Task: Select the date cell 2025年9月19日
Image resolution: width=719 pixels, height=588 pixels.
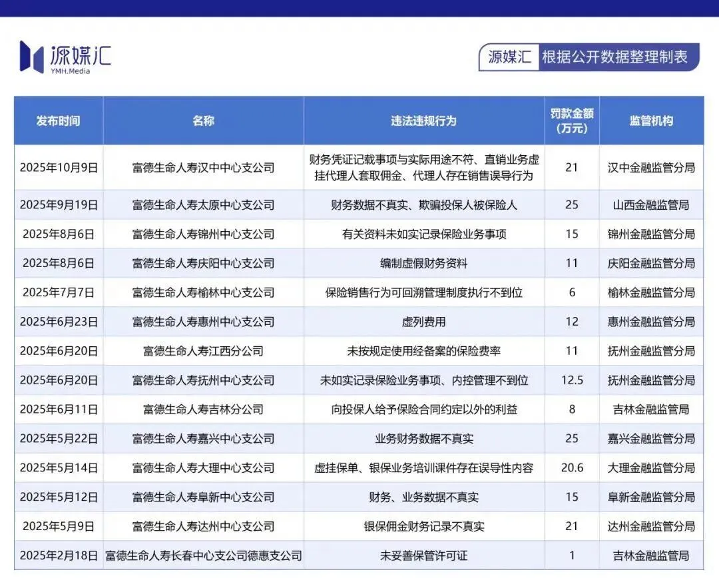Action: click(x=59, y=204)
